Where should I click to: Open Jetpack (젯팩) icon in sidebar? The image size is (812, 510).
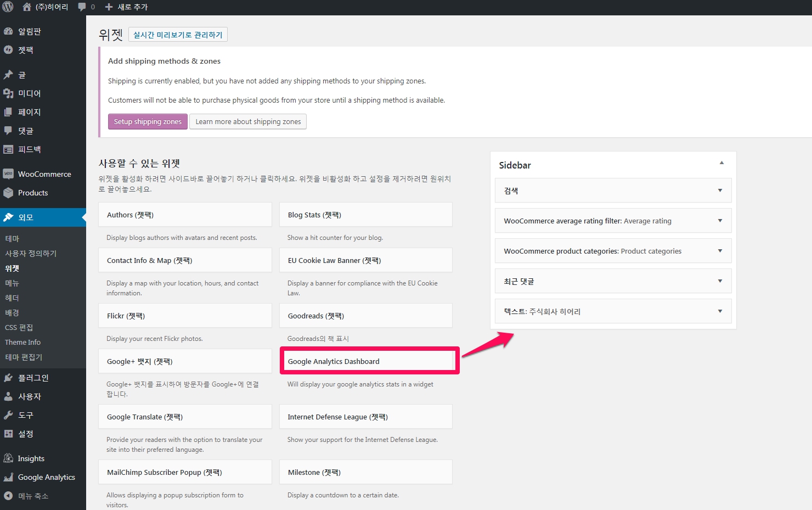tap(8, 50)
